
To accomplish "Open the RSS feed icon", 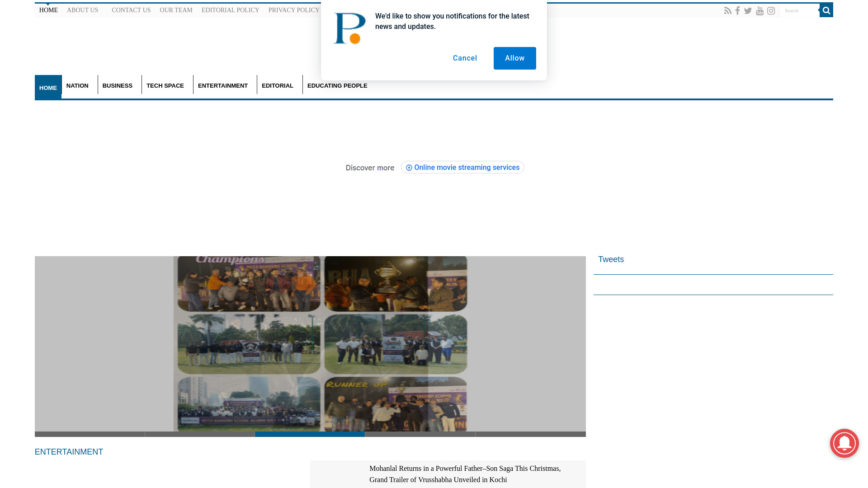I will (728, 10).
